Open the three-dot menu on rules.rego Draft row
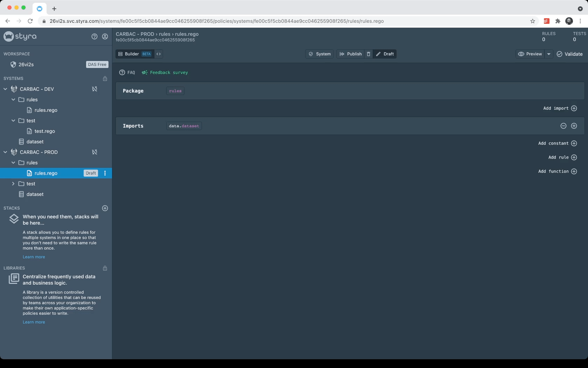 coord(105,173)
